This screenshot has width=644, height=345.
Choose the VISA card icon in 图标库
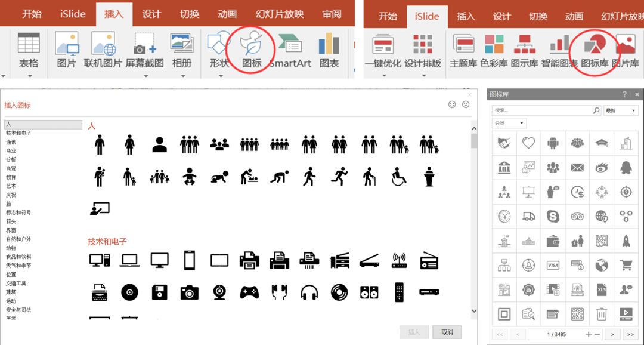click(553, 265)
